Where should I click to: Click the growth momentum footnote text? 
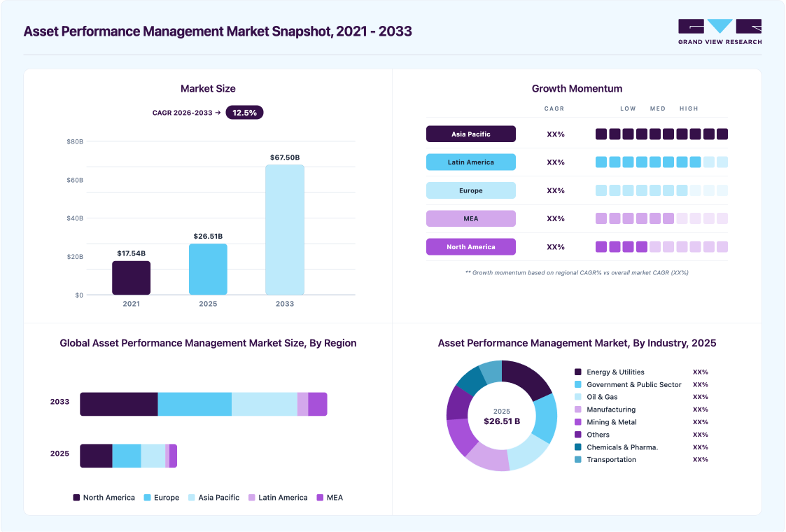point(577,273)
